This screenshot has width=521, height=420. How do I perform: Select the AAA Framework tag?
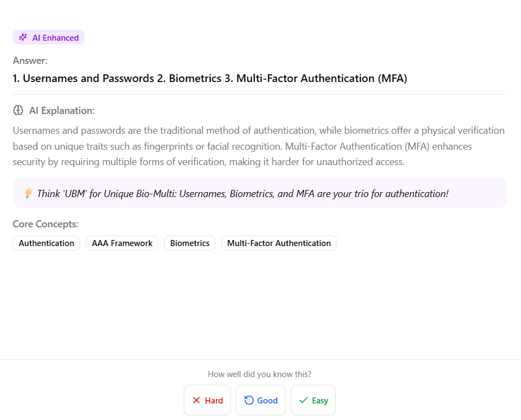[122, 243]
